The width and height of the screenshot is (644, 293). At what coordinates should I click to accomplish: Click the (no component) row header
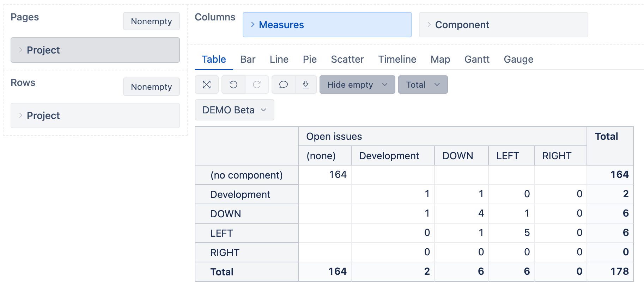(x=247, y=175)
